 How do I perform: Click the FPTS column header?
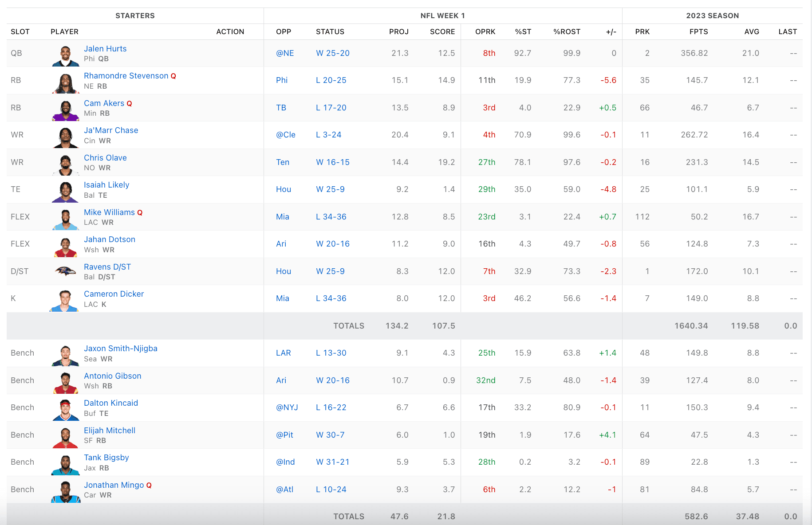point(699,32)
